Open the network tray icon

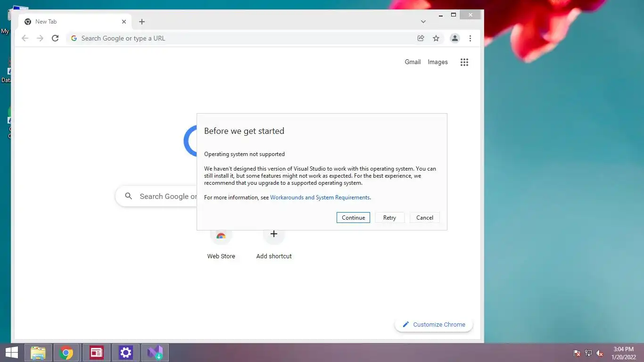(588, 353)
